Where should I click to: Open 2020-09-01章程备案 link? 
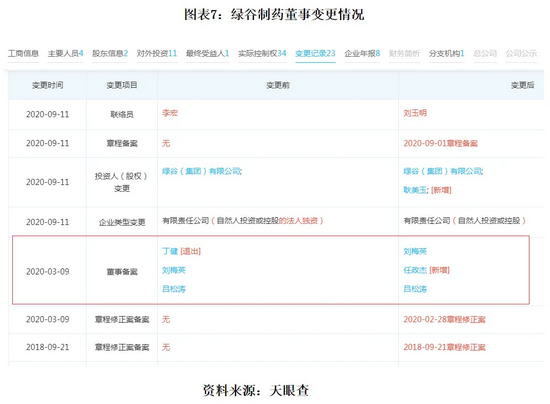441,143
